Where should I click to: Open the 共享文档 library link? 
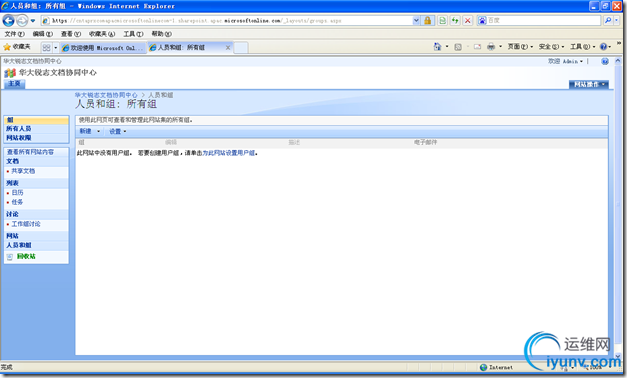[x=23, y=171]
